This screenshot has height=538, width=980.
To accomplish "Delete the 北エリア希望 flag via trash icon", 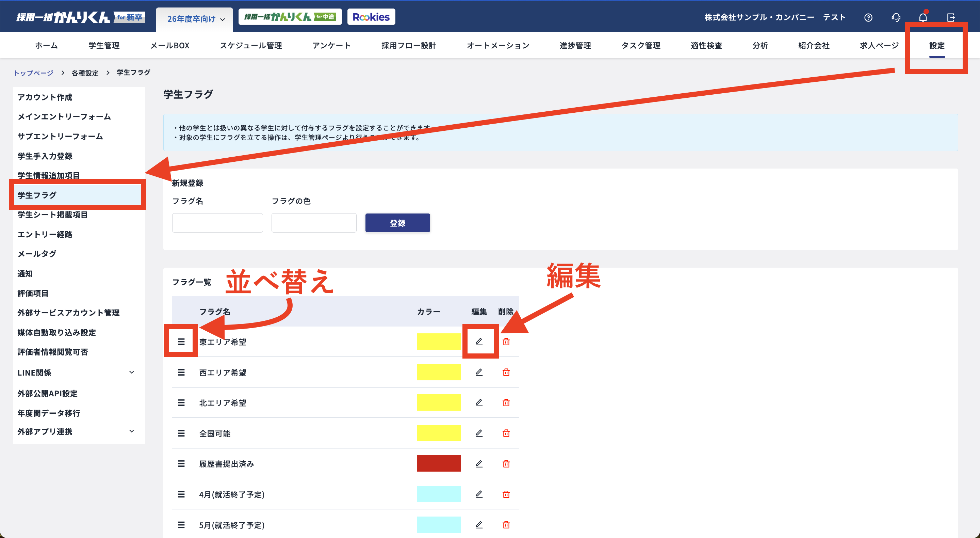I will (506, 403).
